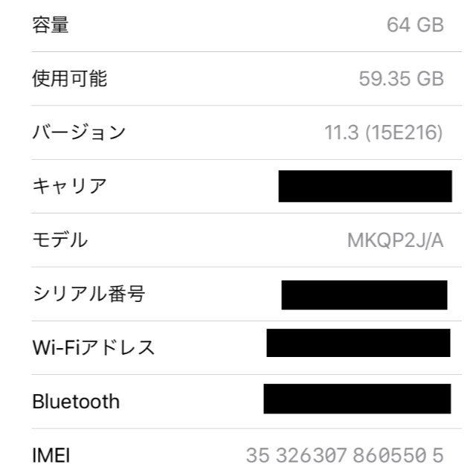Select the 64 GB capacity value
The width and height of the screenshot is (476, 476).
point(415,25)
